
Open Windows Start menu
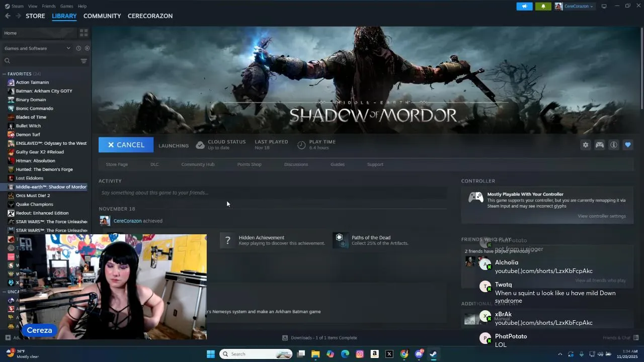tap(211, 354)
